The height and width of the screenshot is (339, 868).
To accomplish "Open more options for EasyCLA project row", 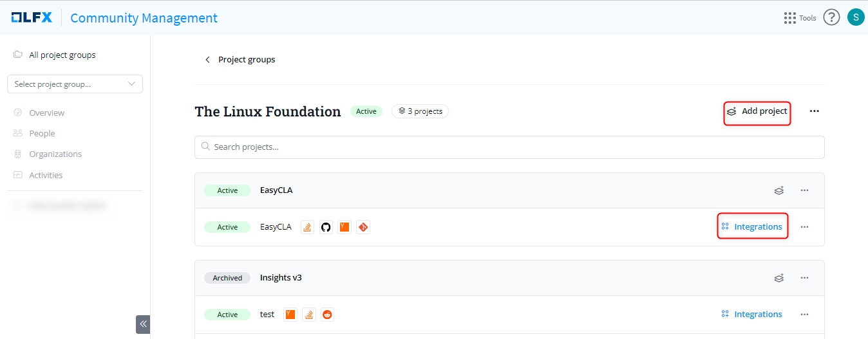I will [x=804, y=227].
